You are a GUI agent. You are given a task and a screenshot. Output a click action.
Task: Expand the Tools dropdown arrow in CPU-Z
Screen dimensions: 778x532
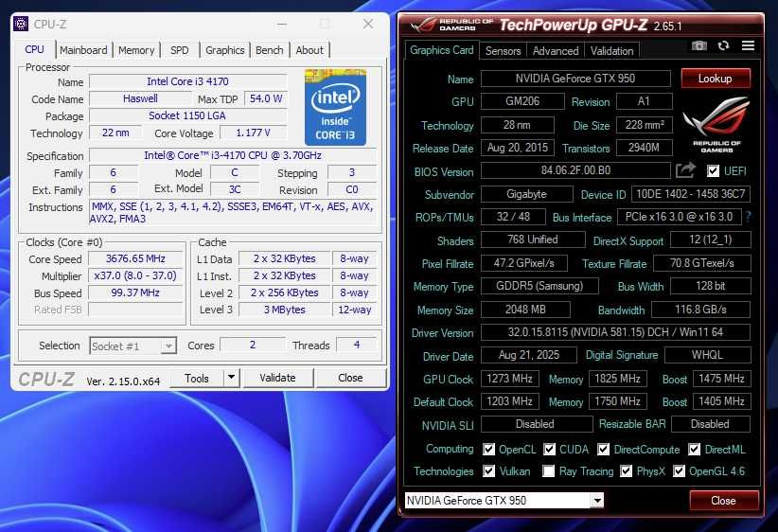click(x=231, y=378)
